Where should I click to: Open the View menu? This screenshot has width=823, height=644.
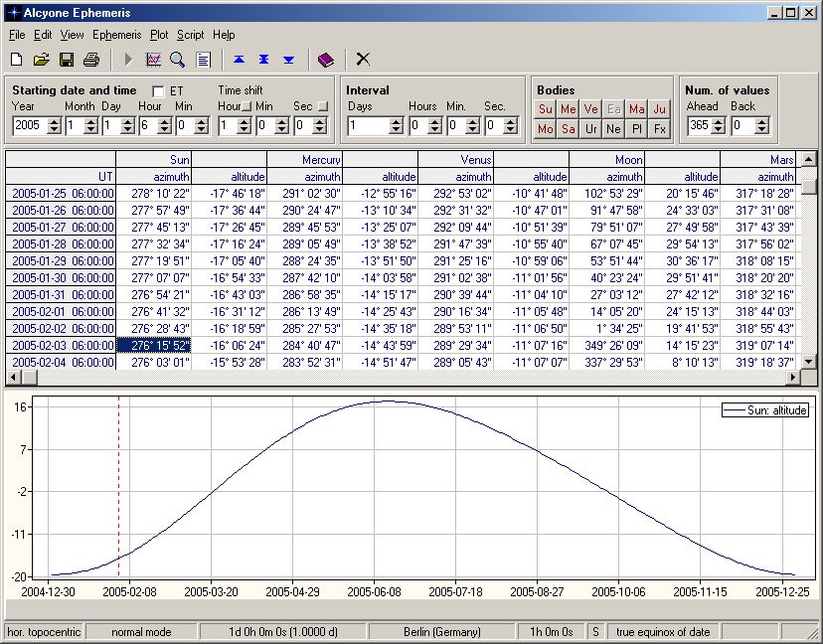(x=72, y=35)
